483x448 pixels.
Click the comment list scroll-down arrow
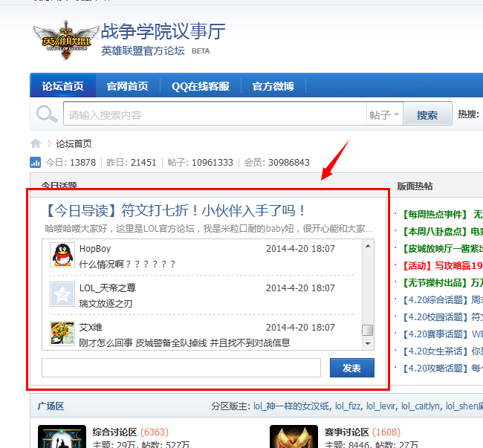[x=368, y=343]
